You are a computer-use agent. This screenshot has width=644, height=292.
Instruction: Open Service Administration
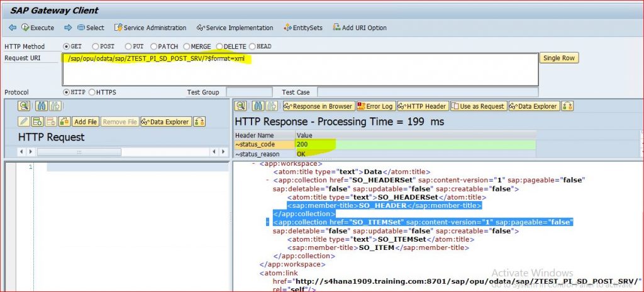coord(150,28)
